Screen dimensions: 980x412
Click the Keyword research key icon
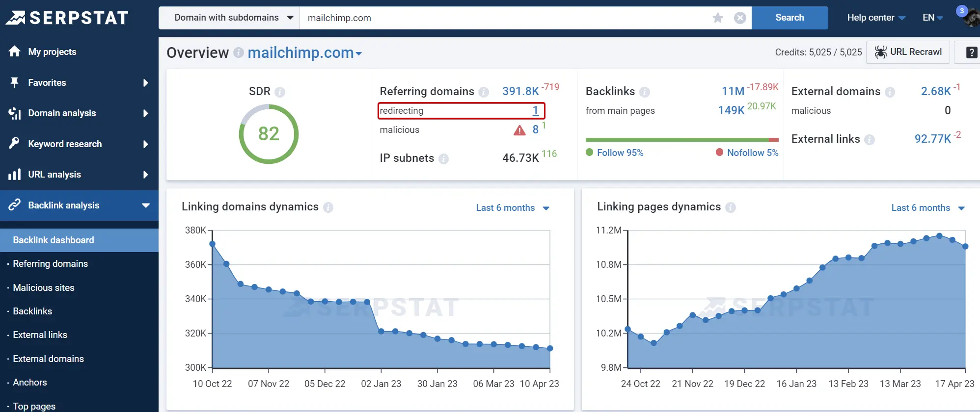(15, 143)
